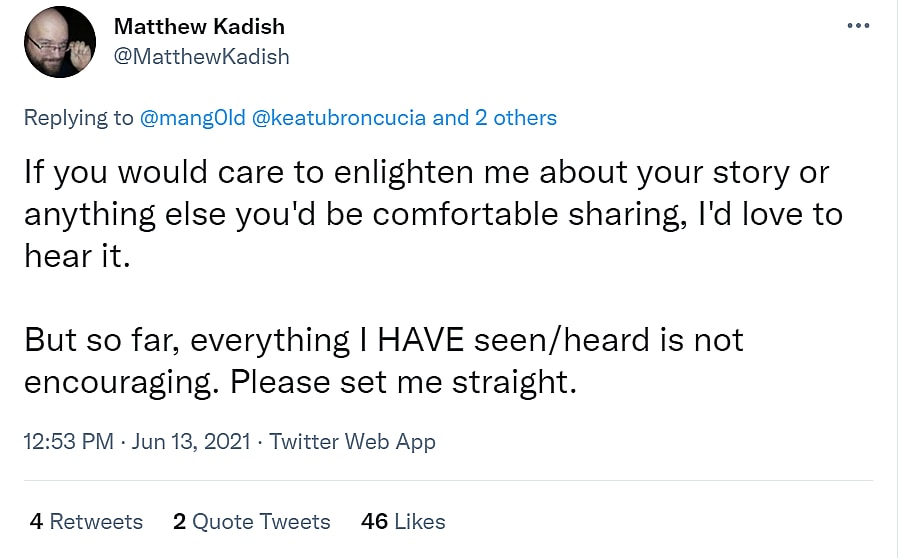Open the Twitter Web App source link

tap(353, 441)
